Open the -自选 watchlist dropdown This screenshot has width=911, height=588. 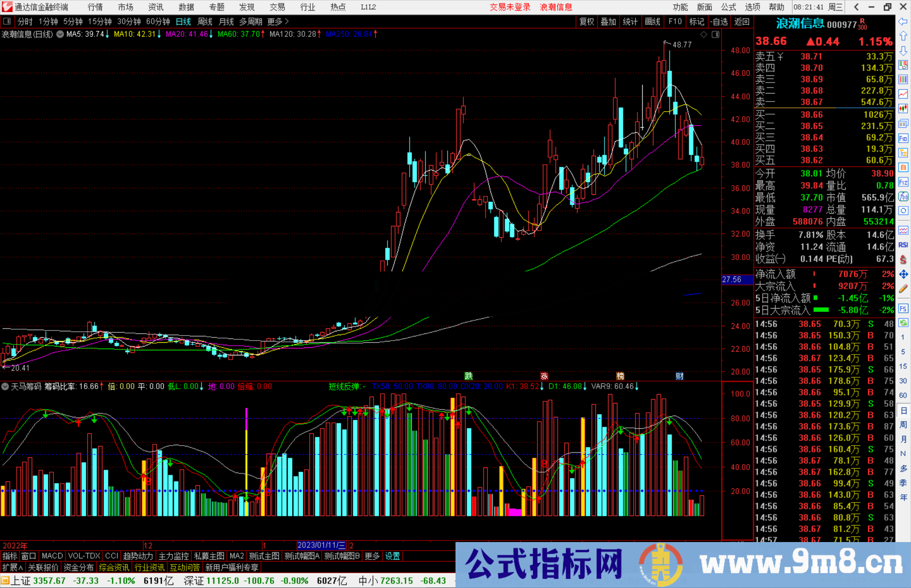click(719, 21)
